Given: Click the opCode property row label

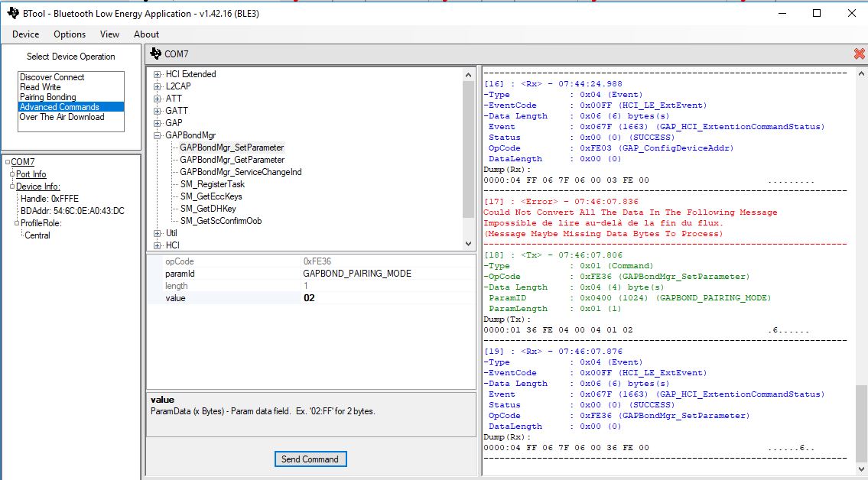Looking at the screenshot, I should point(180,261).
